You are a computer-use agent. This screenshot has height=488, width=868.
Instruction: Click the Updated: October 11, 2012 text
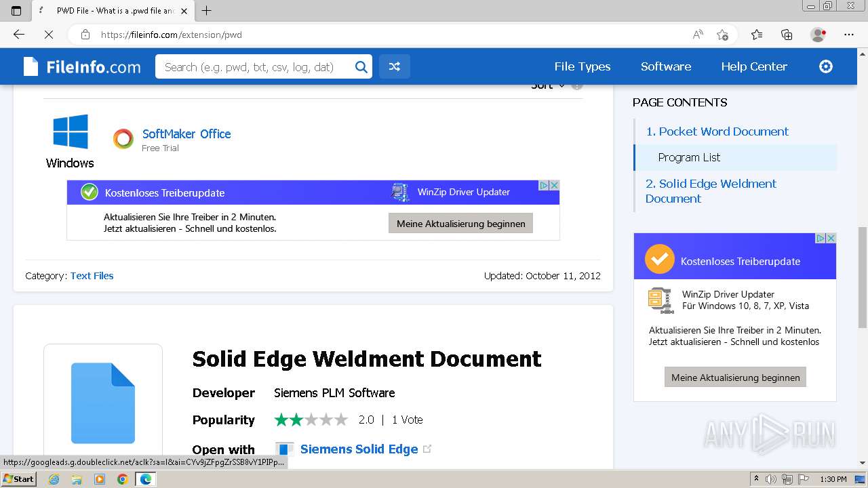(x=542, y=276)
